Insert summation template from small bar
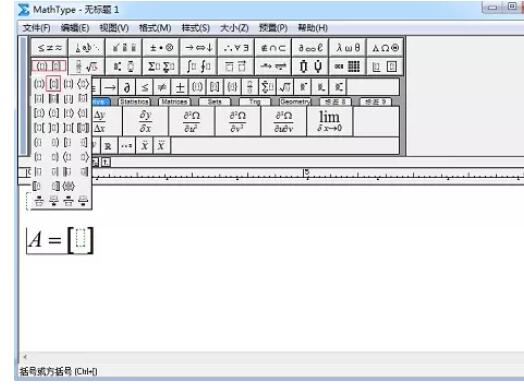The image size is (524, 386). click(267, 87)
